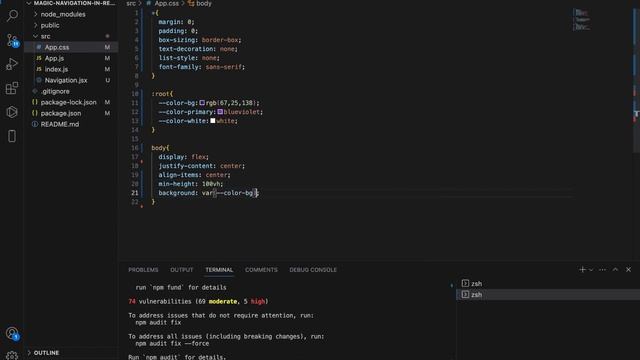Click 'font-family: sans-serif;' line
The height and width of the screenshot is (360, 640).
tap(202, 67)
